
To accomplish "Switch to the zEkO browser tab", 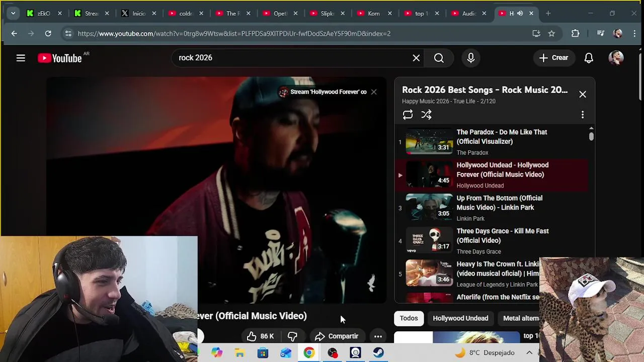I will (x=45, y=14).
